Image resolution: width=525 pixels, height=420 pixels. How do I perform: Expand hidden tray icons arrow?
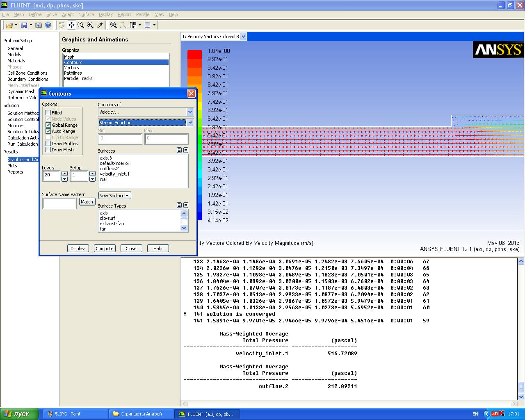(487, 414)
